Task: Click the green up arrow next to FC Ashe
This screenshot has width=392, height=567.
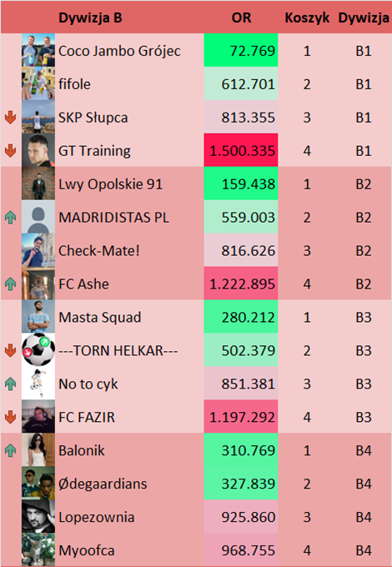Action: tap(11, 283)
